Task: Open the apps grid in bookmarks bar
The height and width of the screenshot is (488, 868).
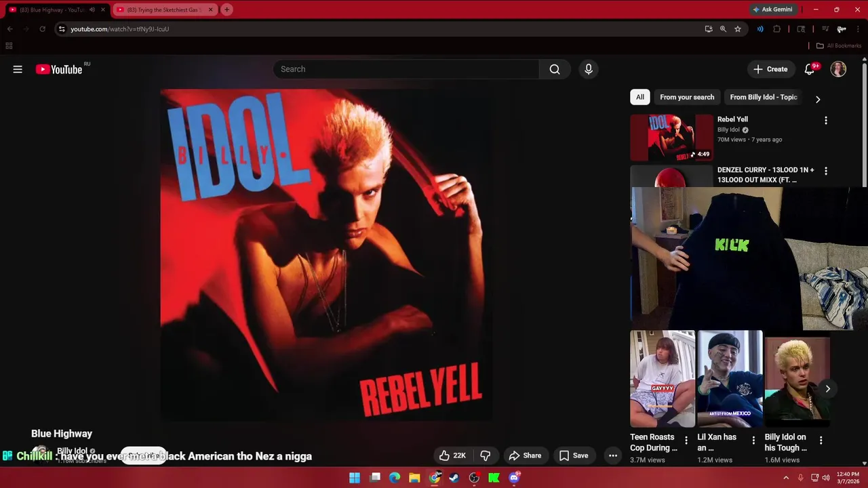Action: [x=9, y=46]
